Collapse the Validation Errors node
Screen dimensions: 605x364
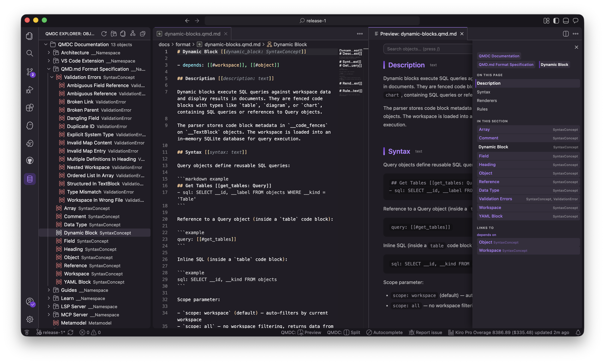click(52, 77)
